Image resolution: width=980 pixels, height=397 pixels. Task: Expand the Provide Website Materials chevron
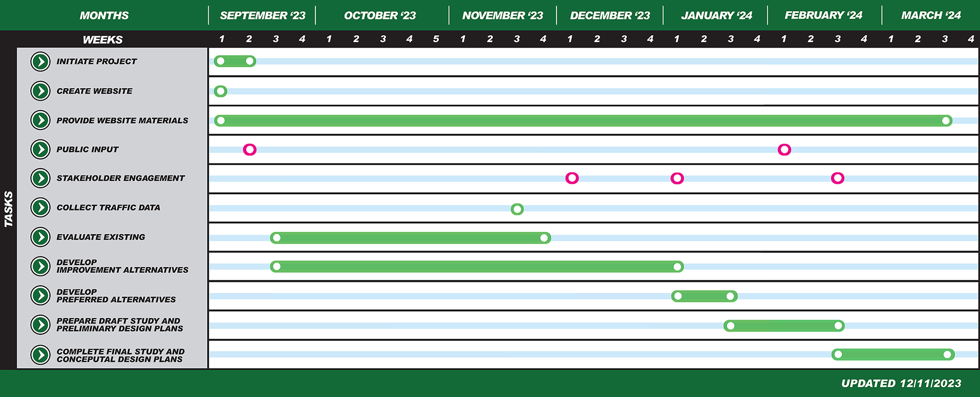pyautogui.click(x=41, y=120)
